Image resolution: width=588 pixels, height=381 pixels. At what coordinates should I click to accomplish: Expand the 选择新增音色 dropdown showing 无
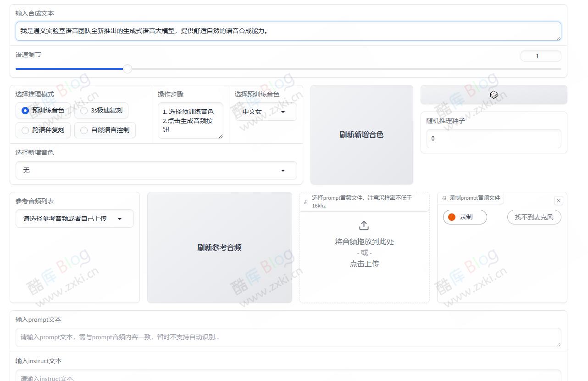156,170
